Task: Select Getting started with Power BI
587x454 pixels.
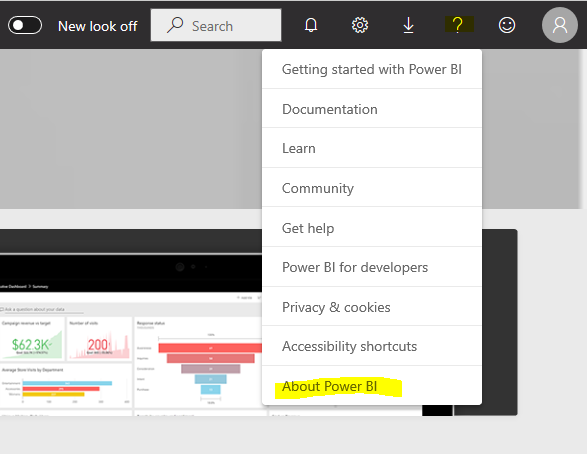Action: tap(372, 69)
